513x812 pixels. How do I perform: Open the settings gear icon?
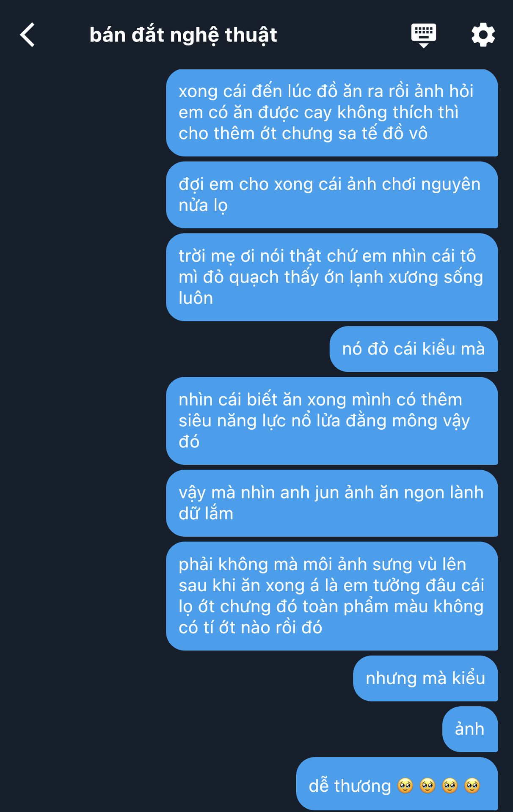[483, 35]
